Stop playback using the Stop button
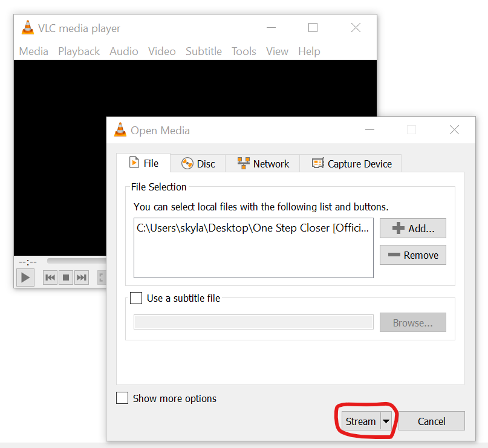This screenshot has width=488, height=448. (x=66, y=277)
